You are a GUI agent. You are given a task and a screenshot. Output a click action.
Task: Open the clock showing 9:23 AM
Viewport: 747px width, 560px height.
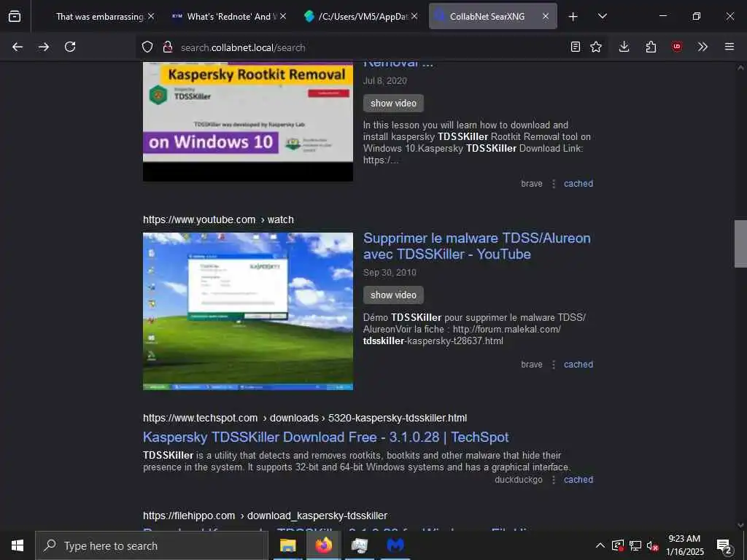(684, 545)
